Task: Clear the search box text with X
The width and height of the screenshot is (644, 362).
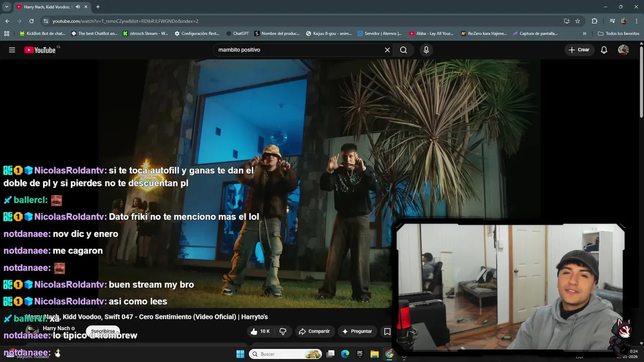Action: click(x=387, y=50)
